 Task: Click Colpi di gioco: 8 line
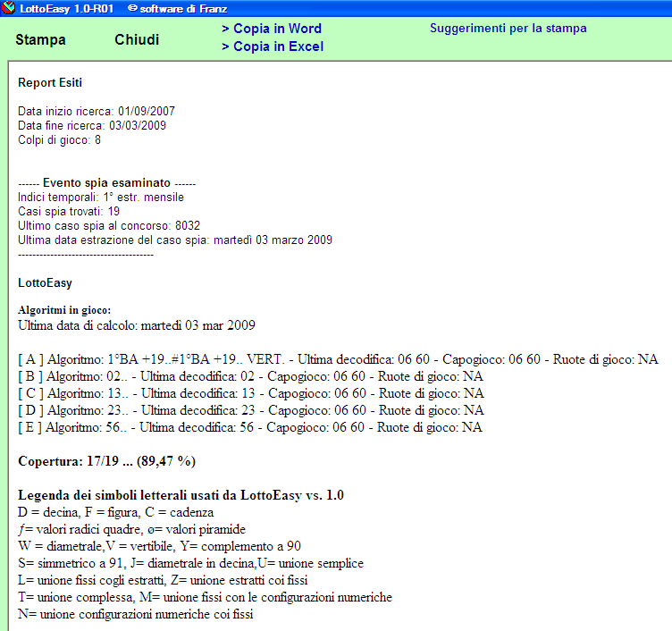(x=59, y=140)
